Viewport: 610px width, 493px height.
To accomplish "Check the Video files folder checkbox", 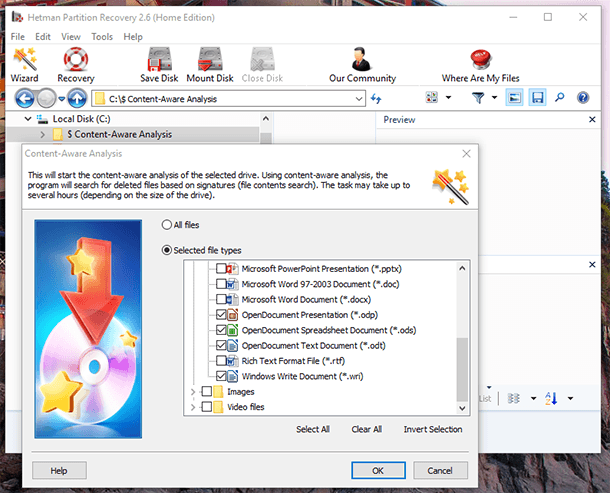I will [207, 407].
